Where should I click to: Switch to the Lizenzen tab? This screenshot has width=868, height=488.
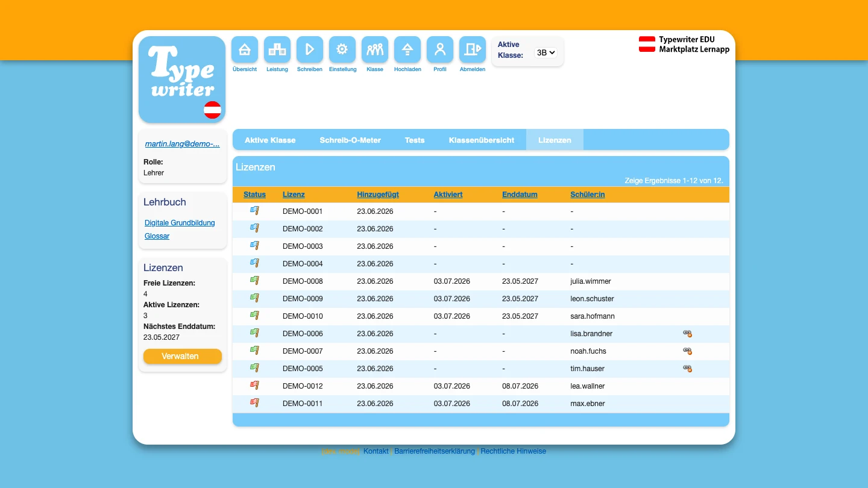[555, 140]
